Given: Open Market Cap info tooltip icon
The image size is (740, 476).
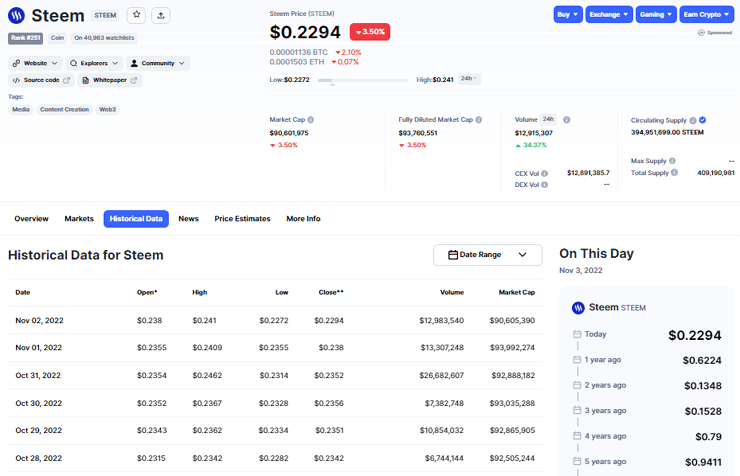Looking at the screenshot, I should (311, 120).
